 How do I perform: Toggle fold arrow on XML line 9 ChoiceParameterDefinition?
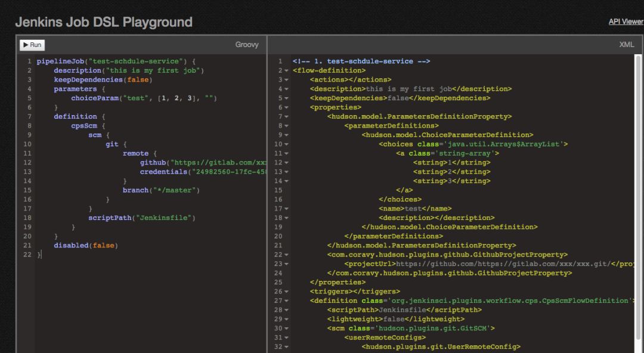click(286, 135)
